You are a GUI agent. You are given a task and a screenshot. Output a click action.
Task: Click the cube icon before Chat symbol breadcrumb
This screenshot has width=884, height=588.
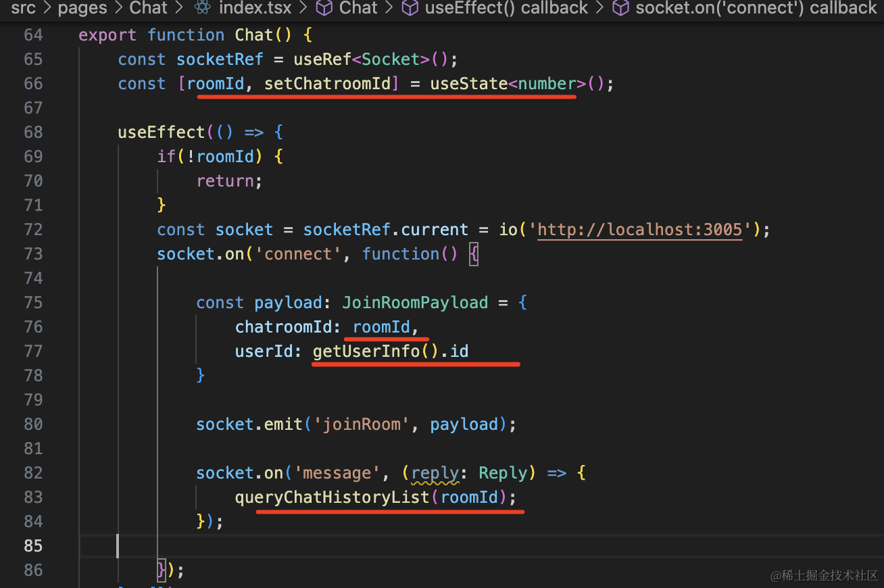pos(324,8)
